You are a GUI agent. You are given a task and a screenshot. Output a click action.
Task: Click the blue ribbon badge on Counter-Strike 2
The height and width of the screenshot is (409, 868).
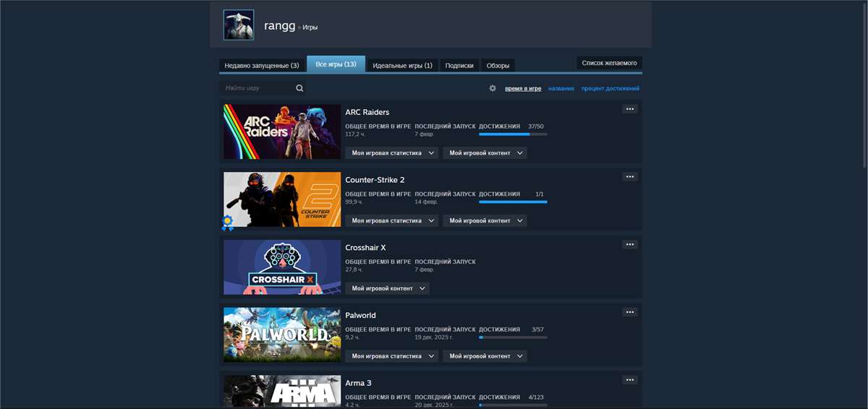pos(228,223)
